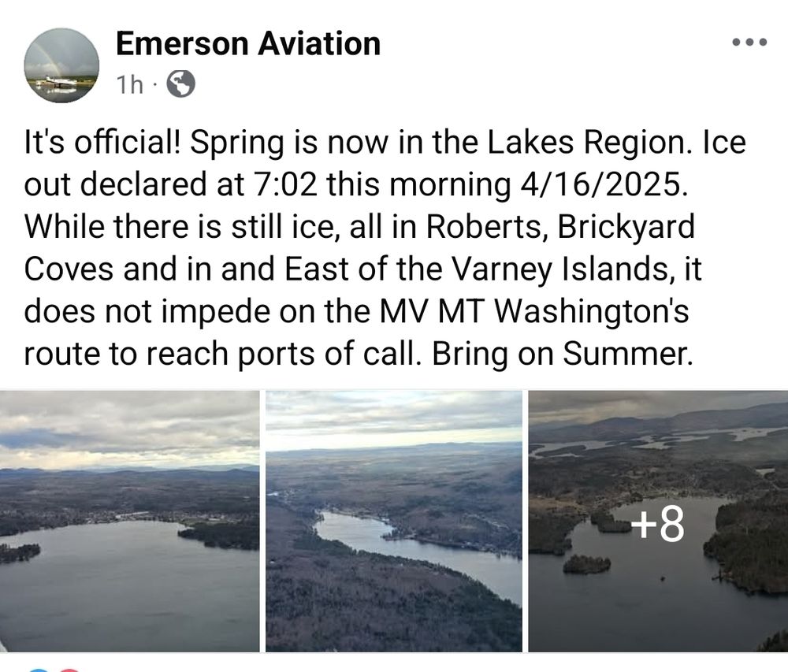The height and width of the screenshot is (672, 788).
Task: Click the 1h post timestamp
Action: (130, 84)
